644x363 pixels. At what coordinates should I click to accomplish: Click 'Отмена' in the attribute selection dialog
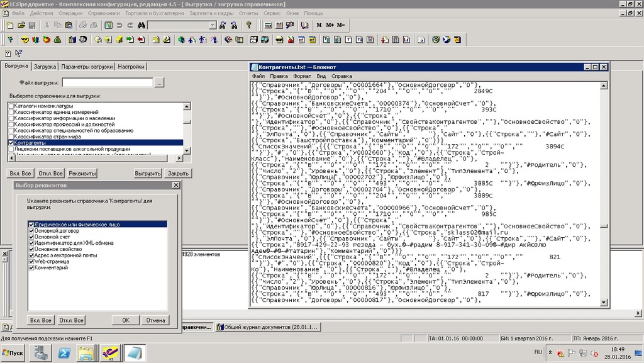click(155, 320)
